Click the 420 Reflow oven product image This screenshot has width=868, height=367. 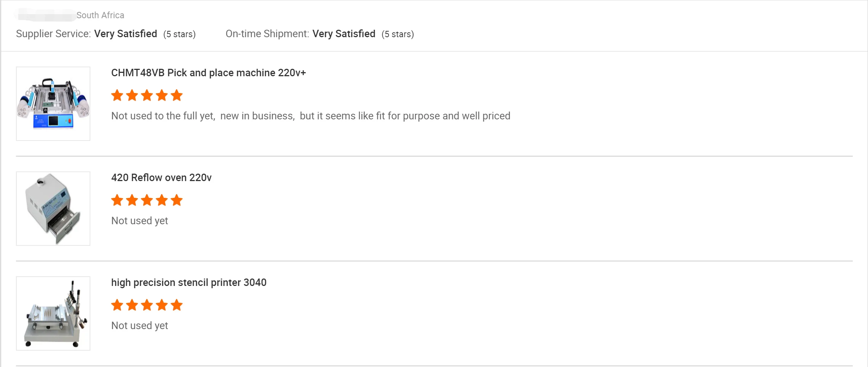pos(53,209)
